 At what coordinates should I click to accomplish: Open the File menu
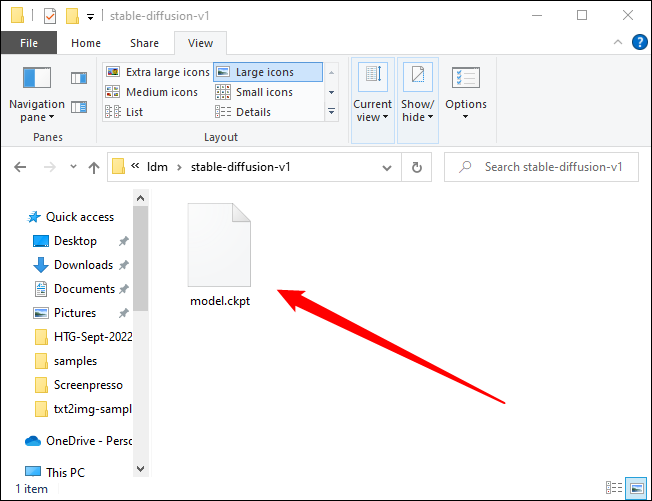[29, 43]
